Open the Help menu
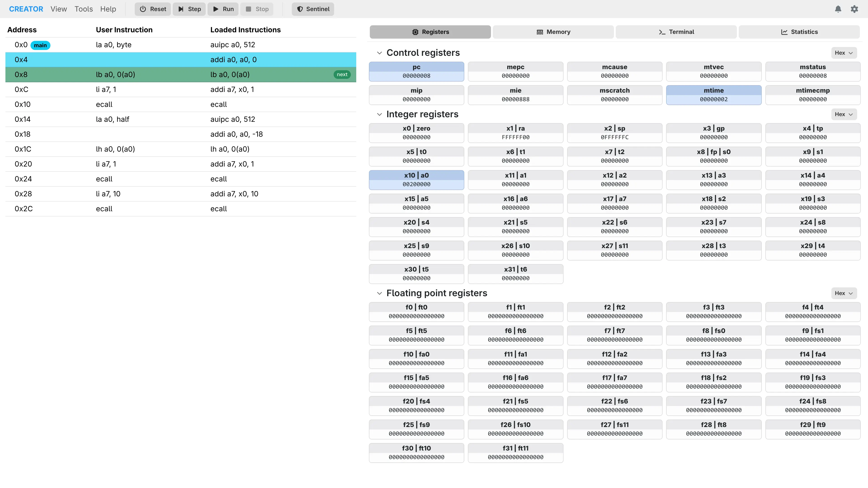The height and width of the screenshot is (488, 868). pos(108,9)
